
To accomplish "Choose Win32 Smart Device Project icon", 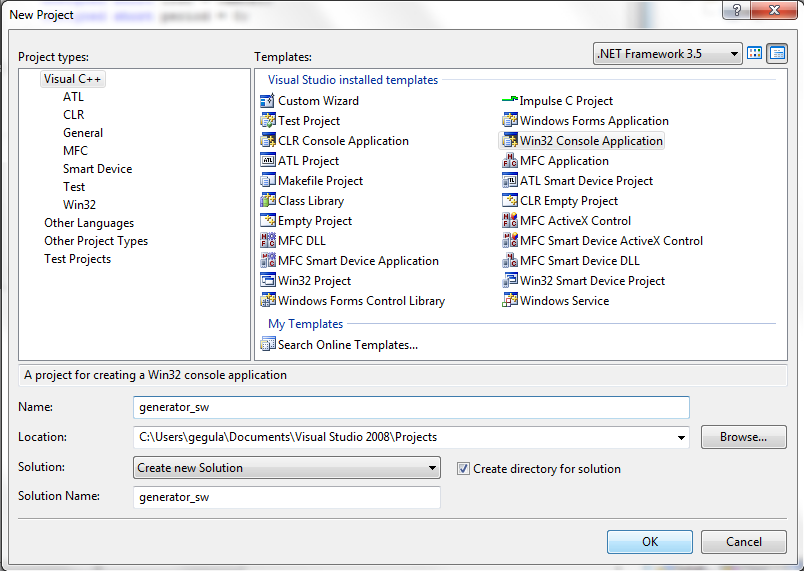I will coord(510,281).
